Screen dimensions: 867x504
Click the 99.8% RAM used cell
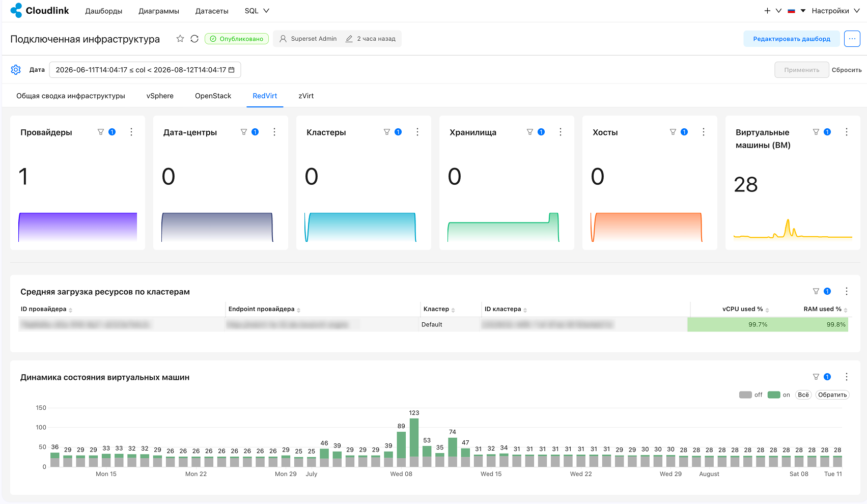pyautogui.click(x=810, y=324)
